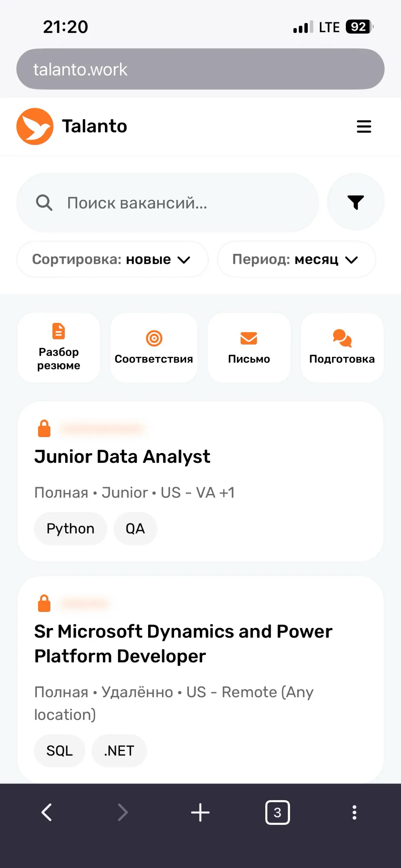Screen dimensions: 401x868
Task: Open the Письмо envelope tool
Action: click(x=249, y=347)
